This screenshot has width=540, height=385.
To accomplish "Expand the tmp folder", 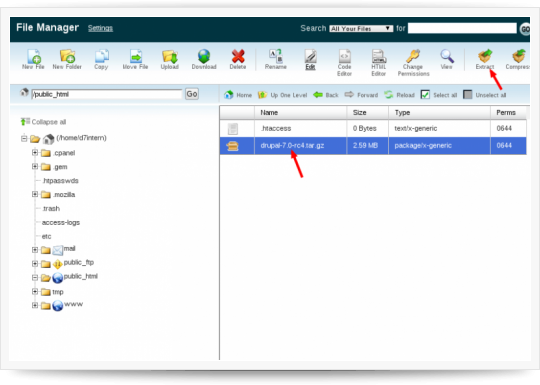I will click(x=35, y=292).
